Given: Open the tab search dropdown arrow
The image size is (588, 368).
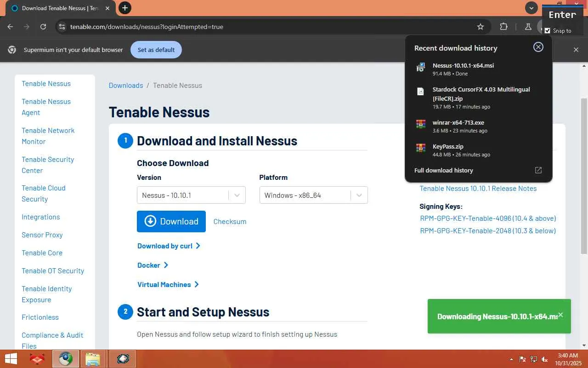Looking at the screenshot, I should pyautogui.click(x=531, y=8).
